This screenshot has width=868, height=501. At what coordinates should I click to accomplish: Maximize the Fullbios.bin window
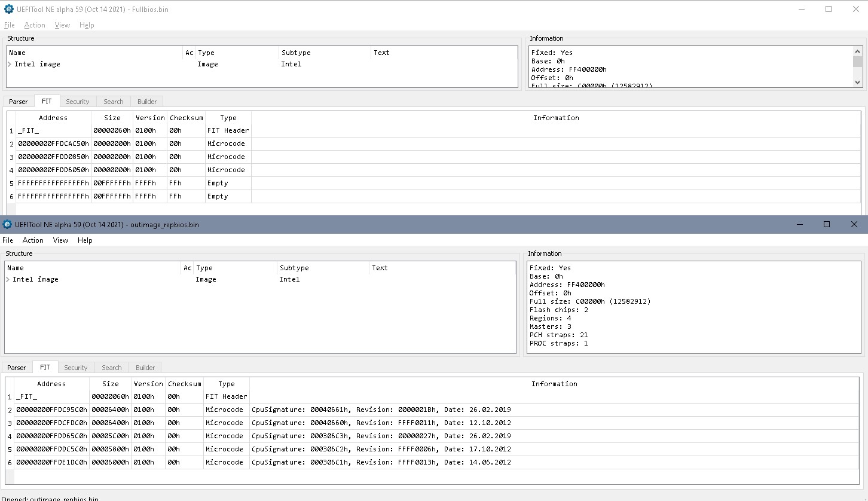tap(829, 9)
